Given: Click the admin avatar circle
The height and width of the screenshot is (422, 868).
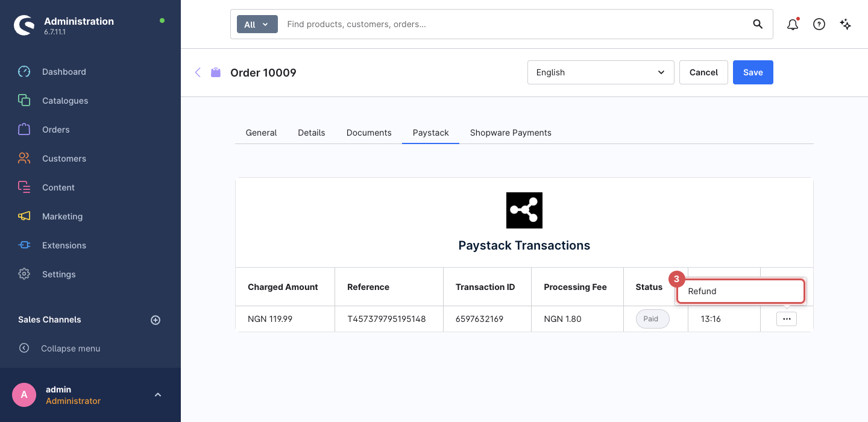Looking at the screenshot, I should tap(24, 395).
